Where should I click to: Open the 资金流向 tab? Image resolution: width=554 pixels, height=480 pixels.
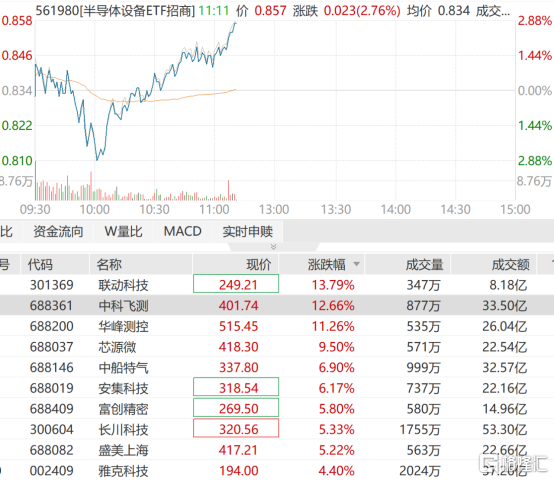tap(58, 232)
